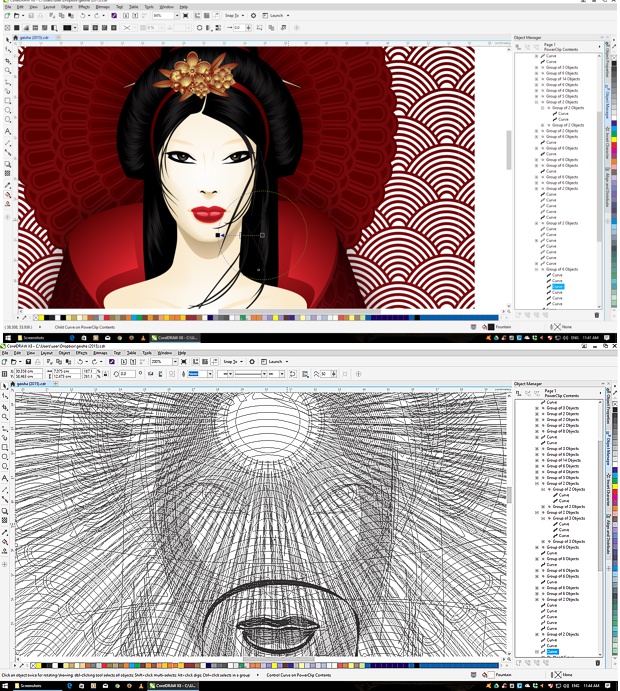This screenshot has height=691, width=620.
Task: Toggle Show Rulers in upper window toolbar
Action: 197,15
